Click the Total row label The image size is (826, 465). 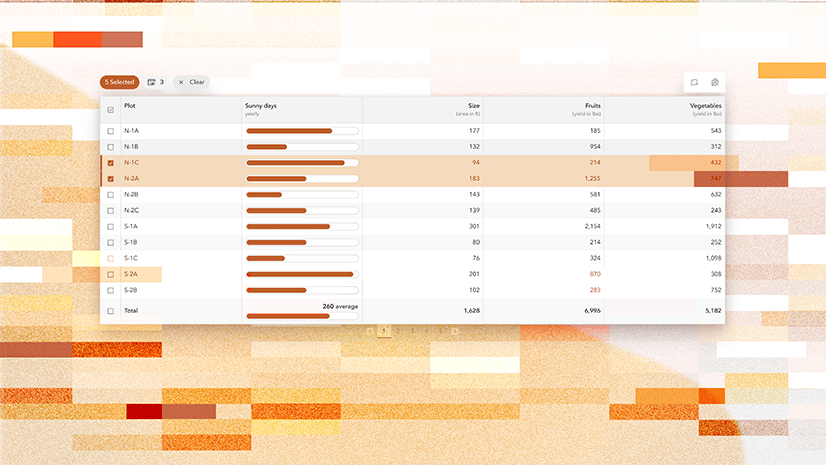click(131, 311)
